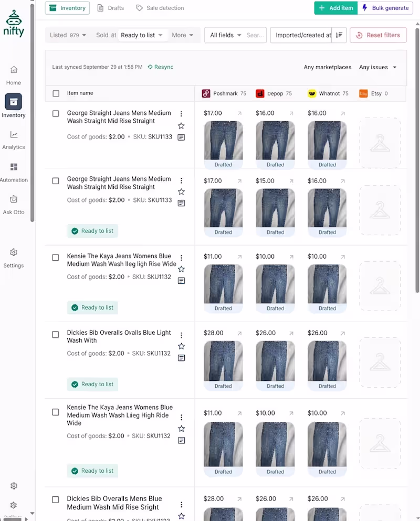Select all items with header checkbox
The height and width of the screenshot is (521, 420).
click(x=56, y=93)
